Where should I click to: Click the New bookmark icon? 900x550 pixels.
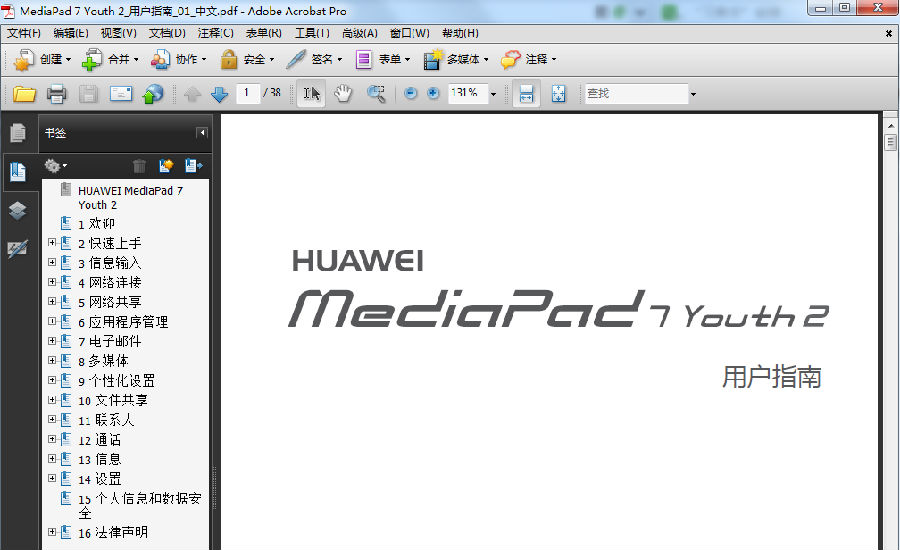pos(166,166)
